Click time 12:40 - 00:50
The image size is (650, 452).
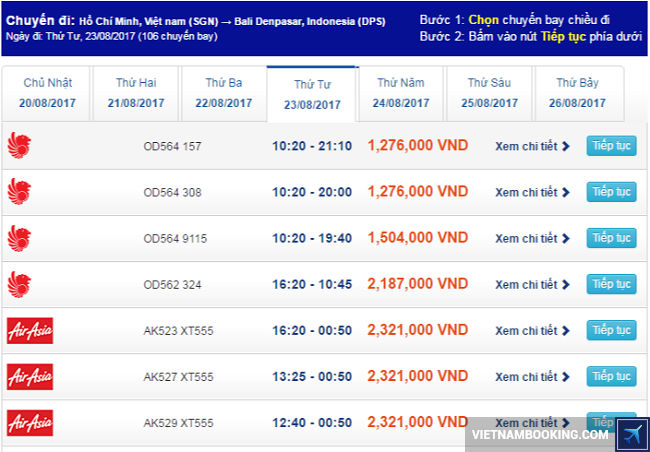[x=312, y=423]
